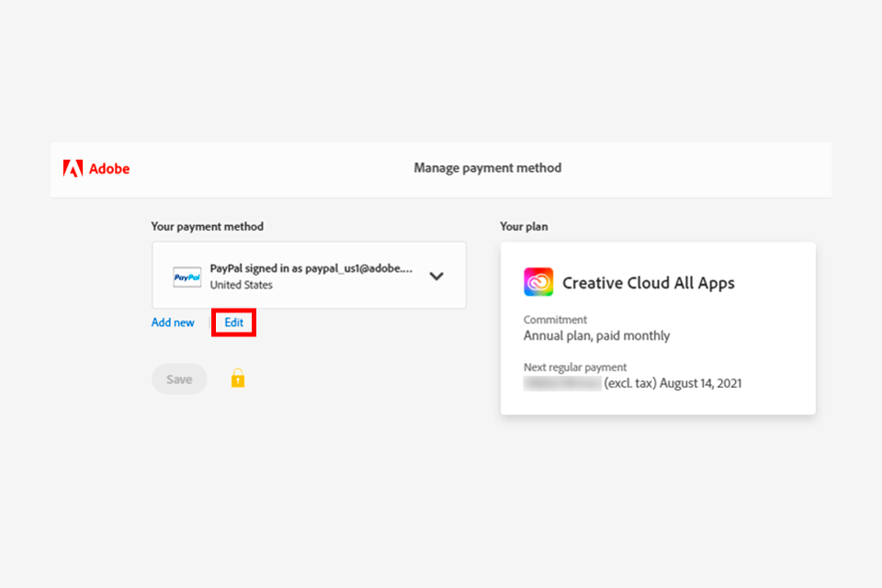
Task: Click the Adobe logo in header
Action: point(96,168)
